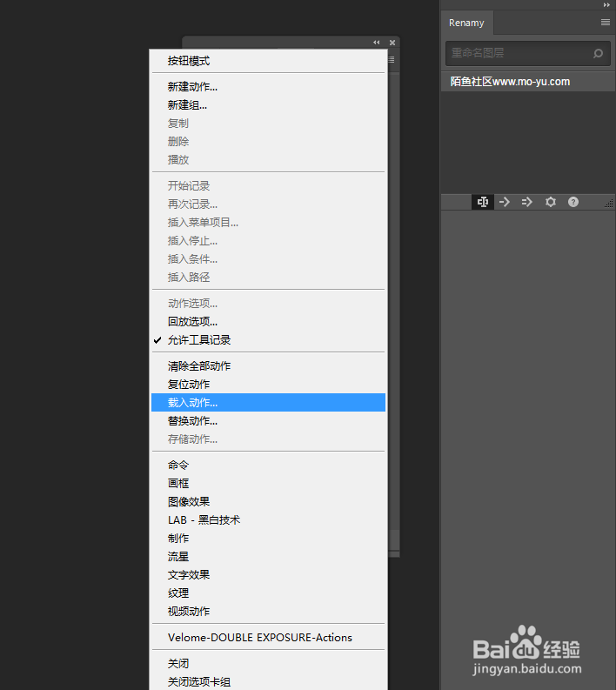Click the single arrow icon in Renamy toolbar
Image resolution: width=616 pixels, height=690 pixels.
[x=505, y=202]
